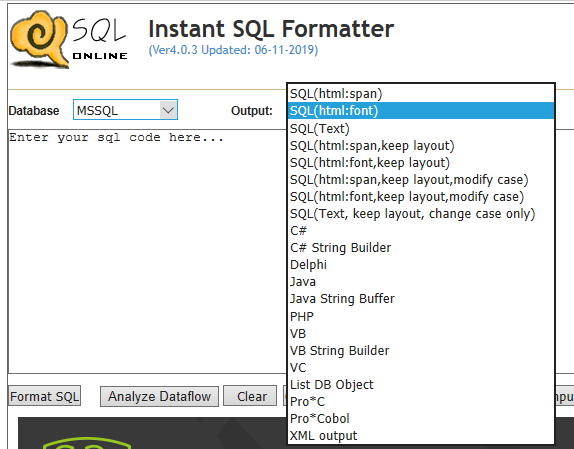Select SQL(html:font) output option
This screenshot has height=449, width=574.
[x=421, y=111]
